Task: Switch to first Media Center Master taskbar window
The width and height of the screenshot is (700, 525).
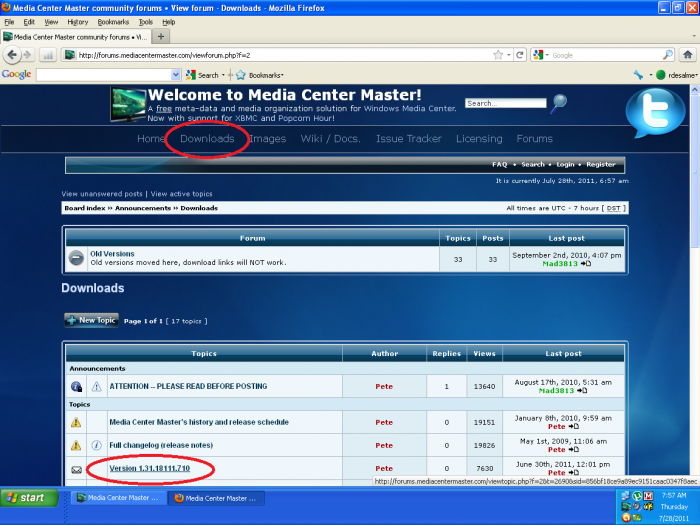Action: 119,498
